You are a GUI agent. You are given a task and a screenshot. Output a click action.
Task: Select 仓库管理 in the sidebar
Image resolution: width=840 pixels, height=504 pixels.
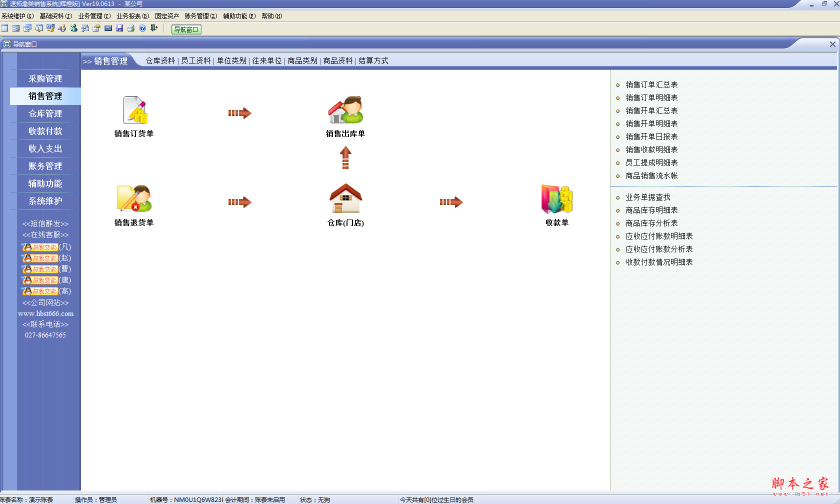point(45,113)
